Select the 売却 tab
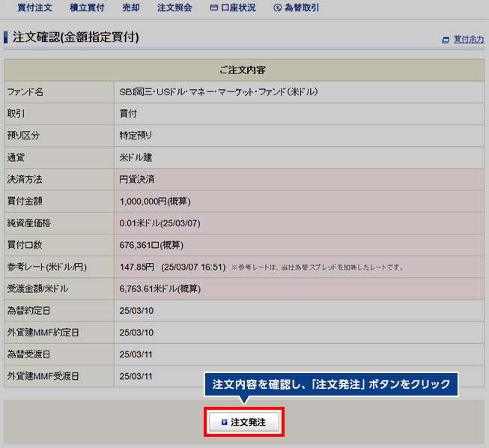The width and height of the screenshot is (489, 448). (x=131, y=7)
